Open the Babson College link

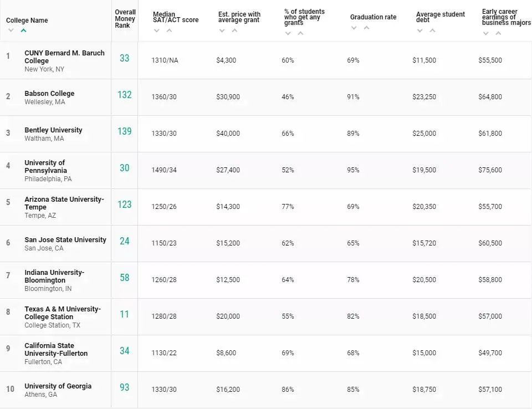click(49, 94)
